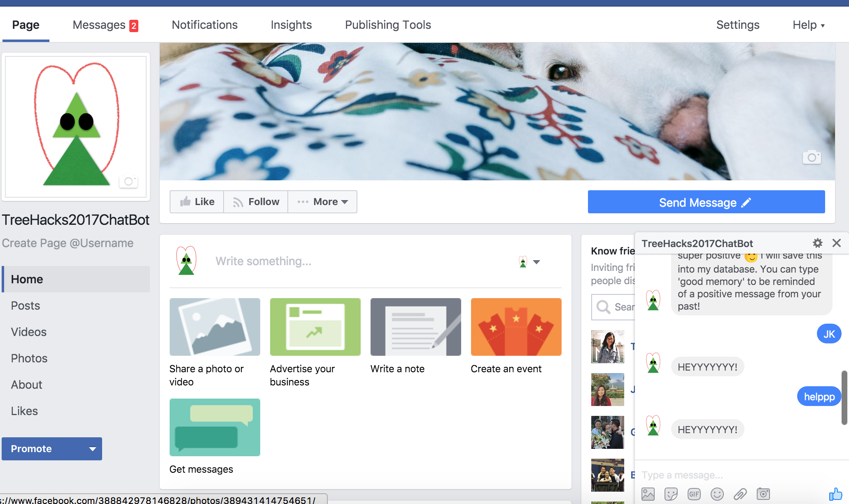Viewport: 849px width, 504px height.
Task: Open the sticker picker in chat
Action: (671, 494)
